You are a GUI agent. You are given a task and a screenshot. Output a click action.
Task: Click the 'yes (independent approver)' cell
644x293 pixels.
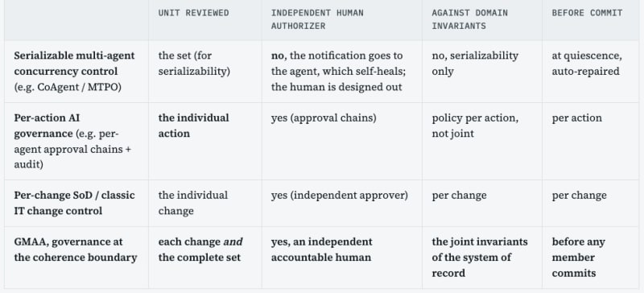339,195
